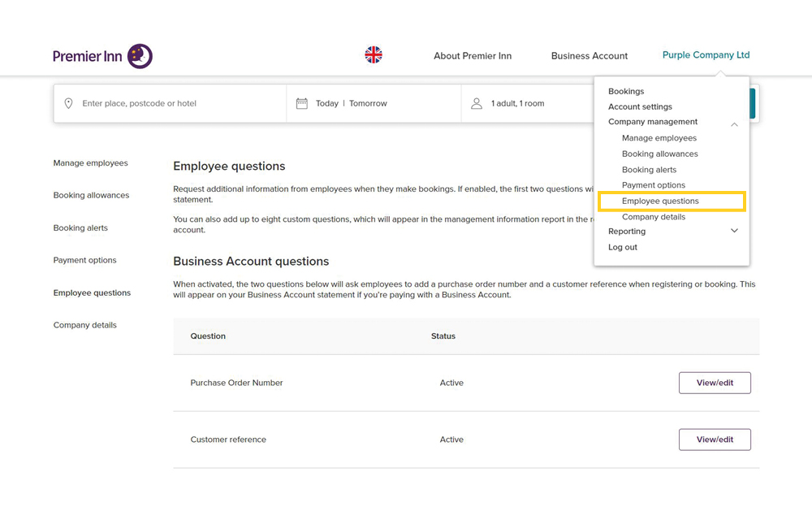Open About Premier Inn in header
The image size is (812, 520).
[473, 56]
